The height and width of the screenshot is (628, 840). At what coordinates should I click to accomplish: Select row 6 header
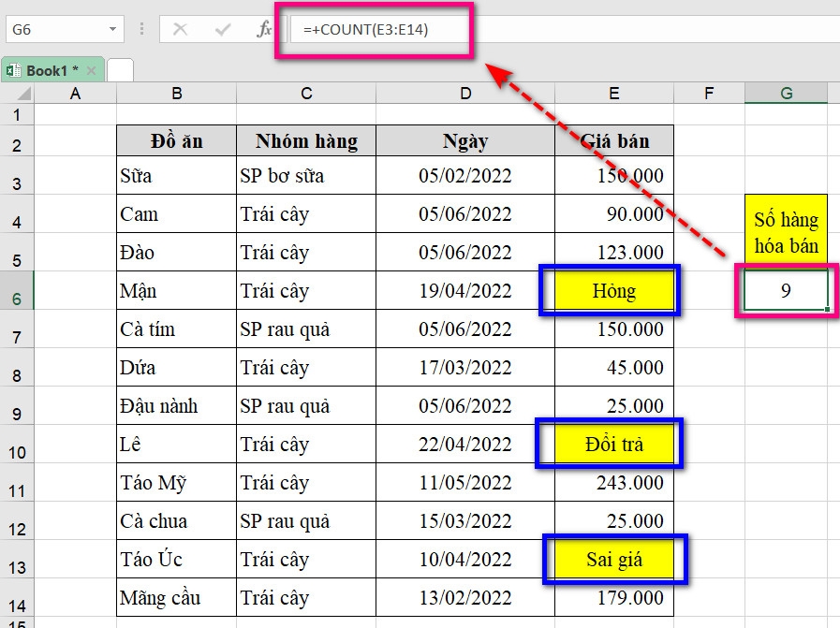[x=16, y=290]
